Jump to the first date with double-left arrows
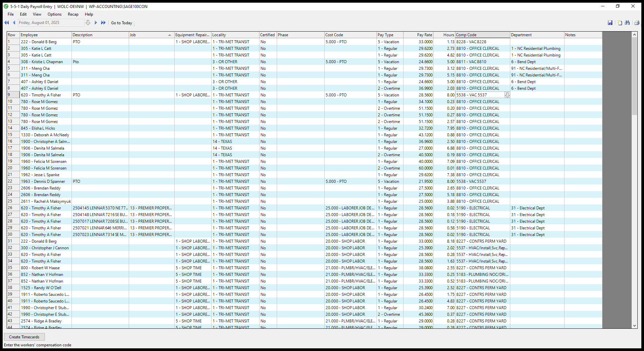The height and width of the screenshot is (351, 644). [x=6, y=23]
